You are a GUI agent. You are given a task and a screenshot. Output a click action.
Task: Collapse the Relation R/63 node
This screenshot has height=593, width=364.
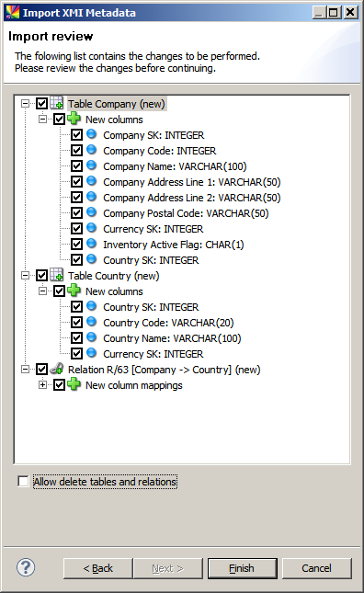pos(26,369)
